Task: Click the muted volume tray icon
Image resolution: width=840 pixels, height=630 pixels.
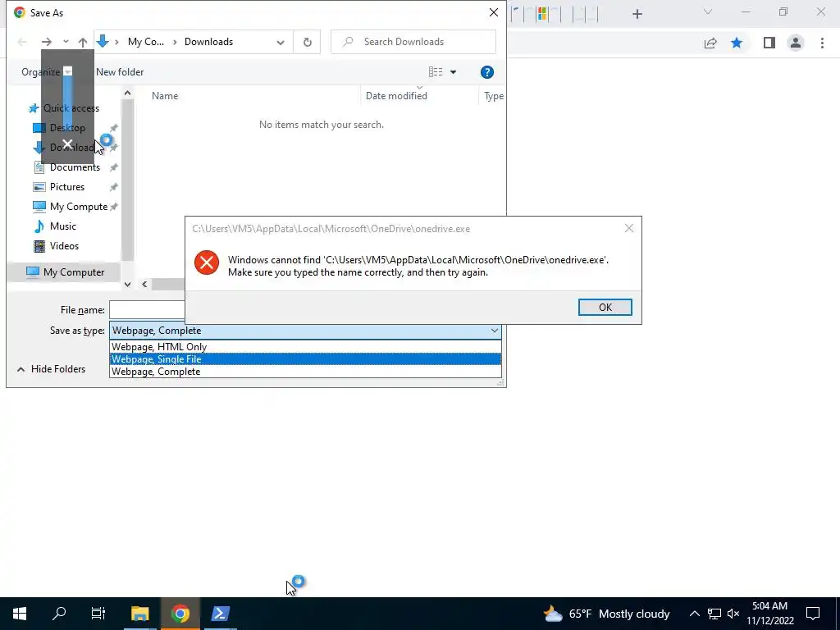Action: point(733,614)
